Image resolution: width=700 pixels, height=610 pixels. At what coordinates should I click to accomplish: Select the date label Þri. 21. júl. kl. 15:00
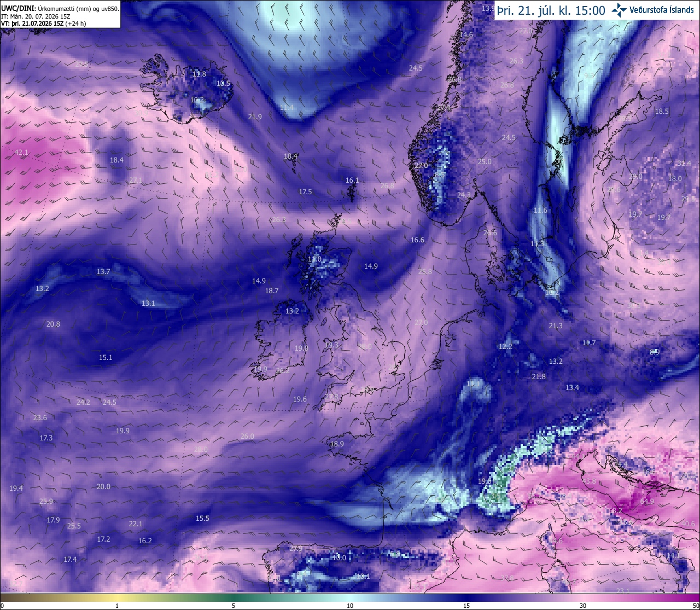[x=551, y=10]
